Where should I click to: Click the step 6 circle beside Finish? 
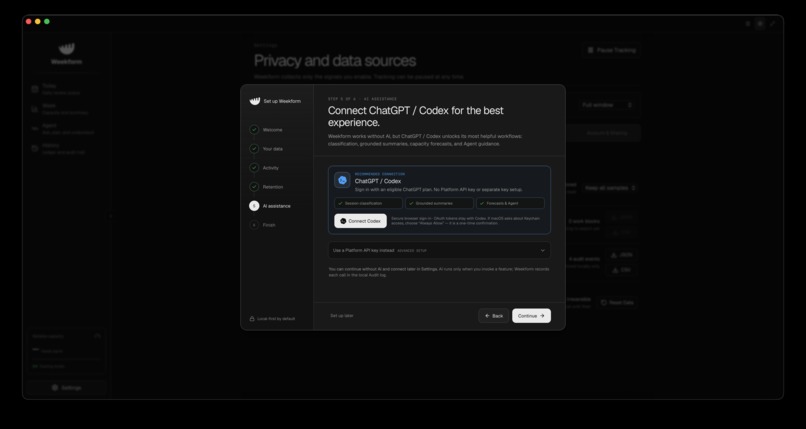pos(254,225)
